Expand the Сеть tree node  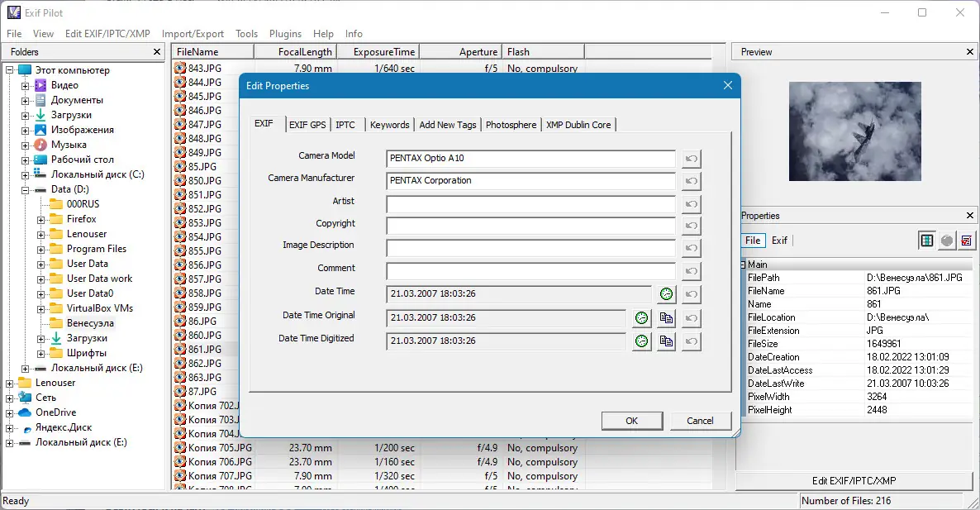tap(9, 398)
